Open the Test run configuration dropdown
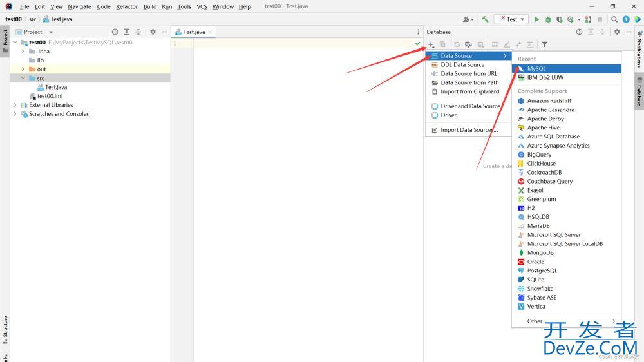This screenshot has height=362, width=644. pyautogui.click(x=511, y=19)
